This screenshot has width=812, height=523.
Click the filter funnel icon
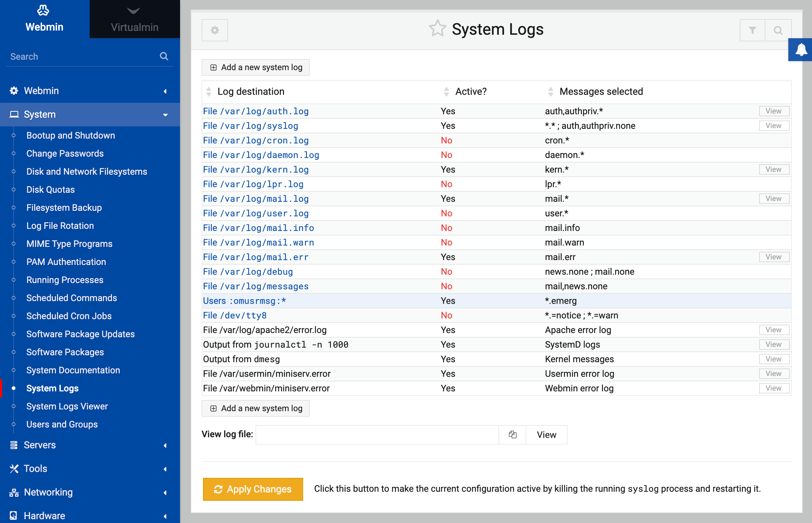pyautogui.click(x=752, y=30)
